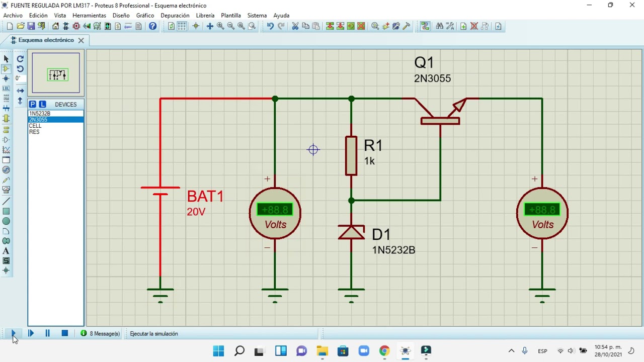Select the Buses mode tool
This screenshot has width=644, height=362.
pyautogui.click(x=6, y=108)
